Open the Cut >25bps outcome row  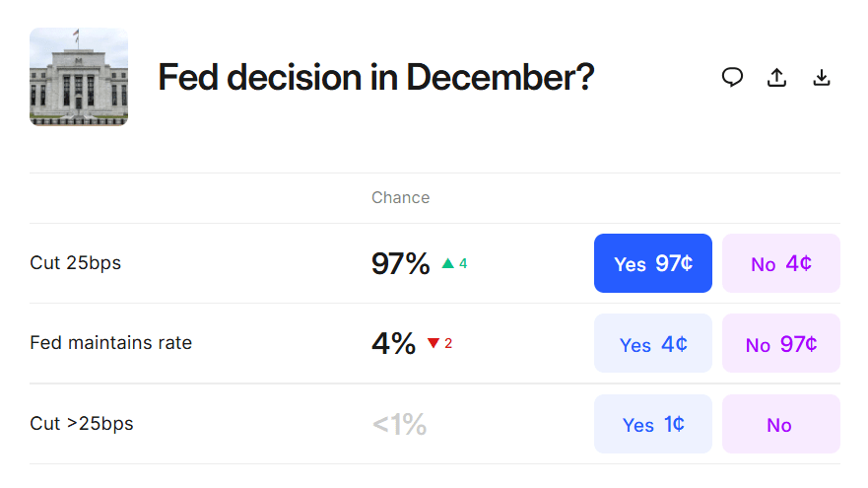pos(82,424)
